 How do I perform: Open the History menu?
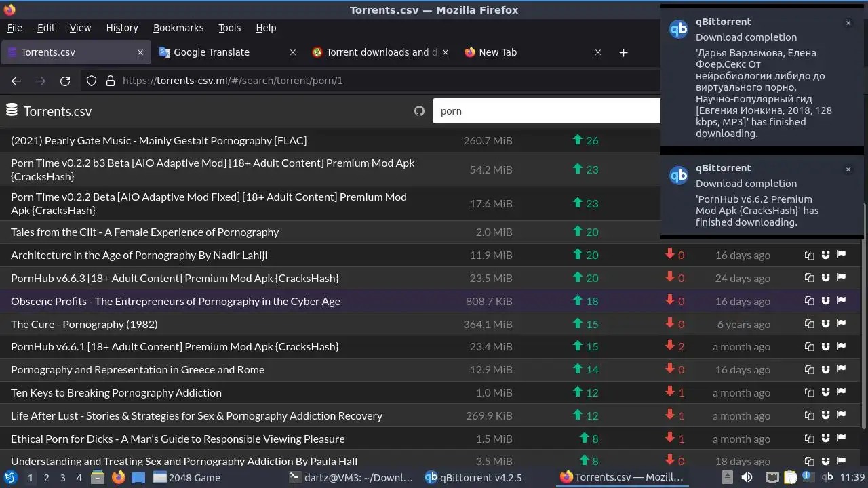tap(122, 28)
